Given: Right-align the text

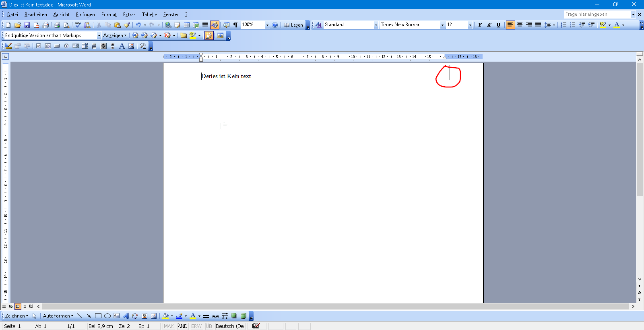Looking at the screenshot, I should pos(529,25).
